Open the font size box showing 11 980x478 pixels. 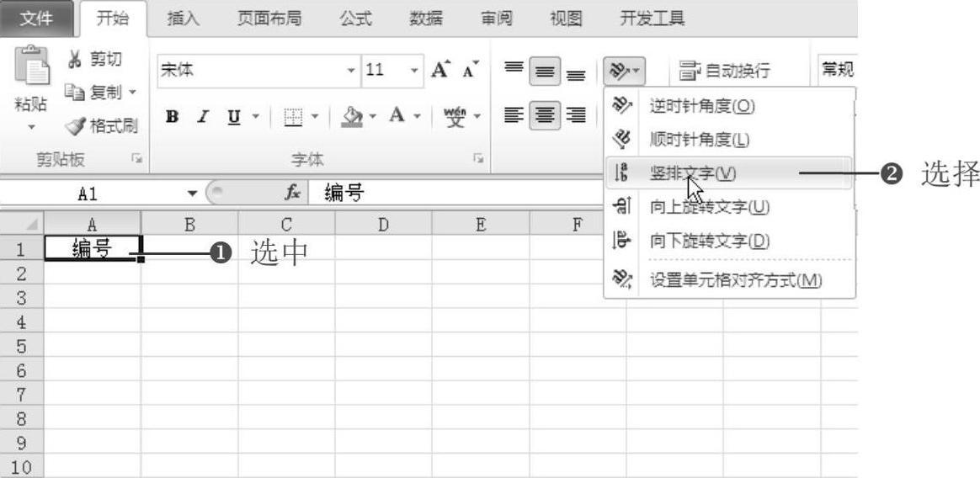392,70
